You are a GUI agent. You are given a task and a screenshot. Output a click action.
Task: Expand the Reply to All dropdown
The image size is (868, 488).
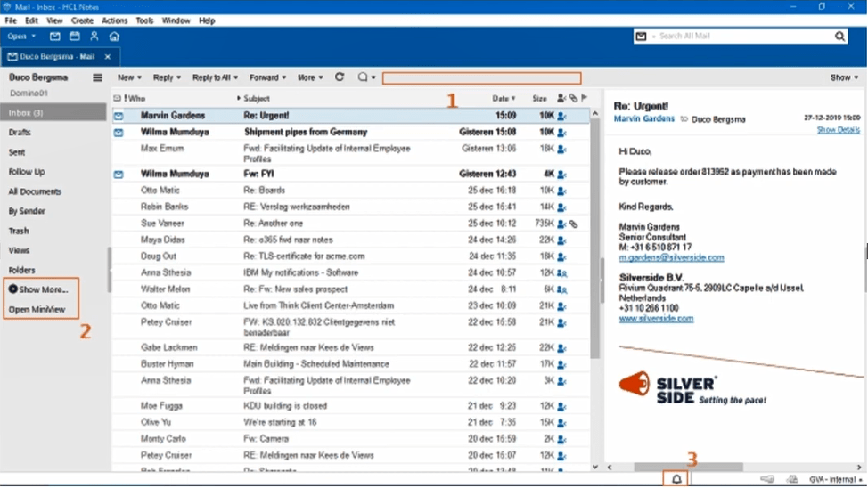tap(216, 78)
